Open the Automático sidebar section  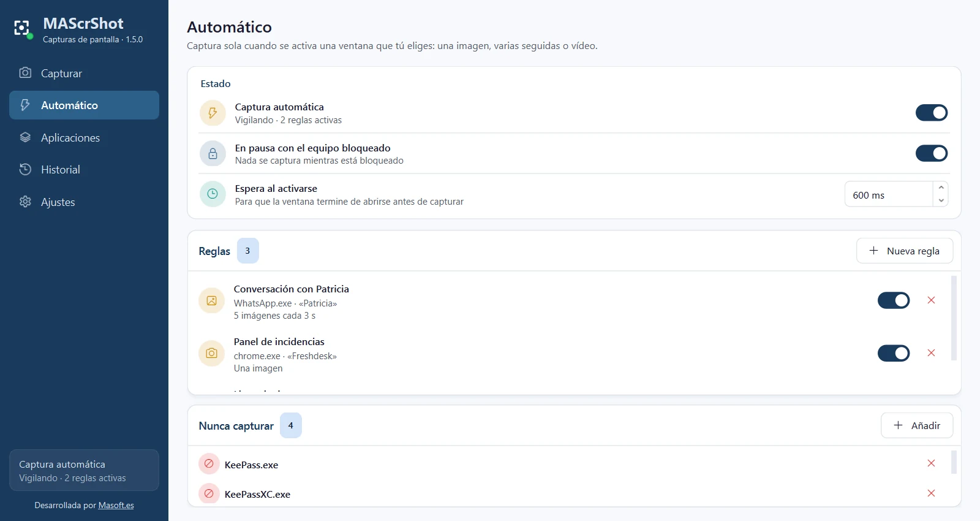(x=84, y=105)
